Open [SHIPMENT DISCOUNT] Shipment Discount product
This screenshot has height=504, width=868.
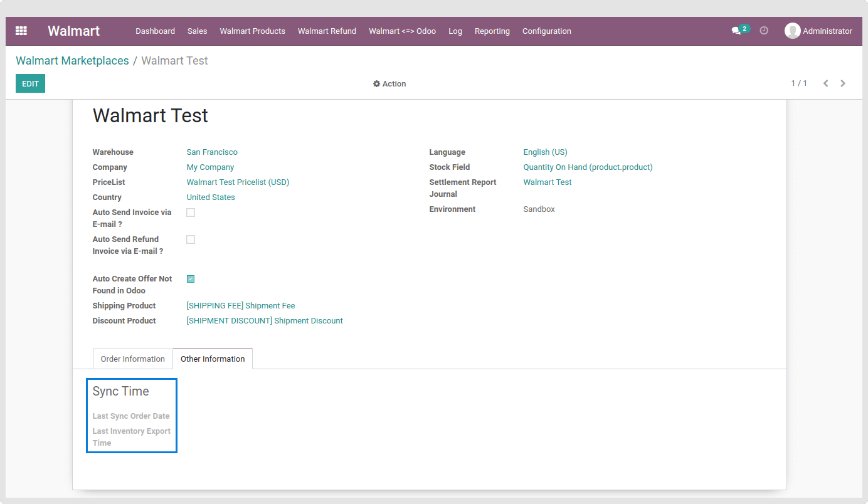click(x=265, y=321)
